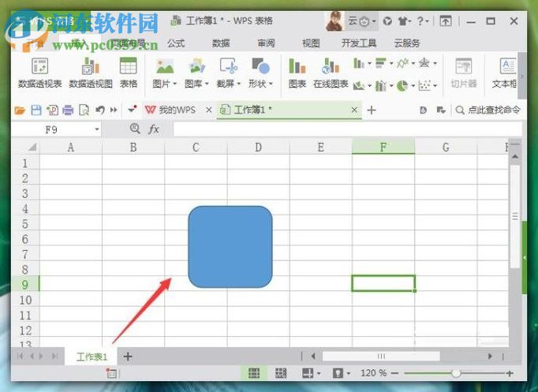The image size is (538, 392).
Task: Click the open folder icon in quick toolbar
Action: click(x=20, y=110)
